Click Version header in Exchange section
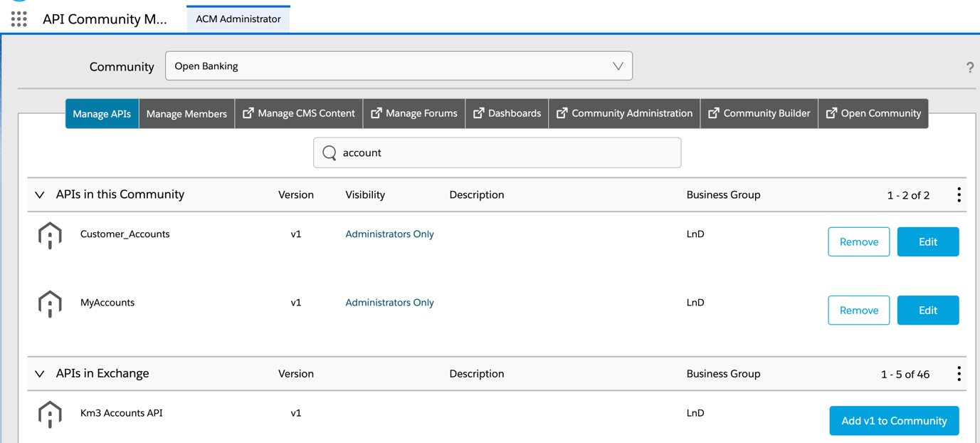This screenshot has height=443, width=980. [x=296, y=373]
